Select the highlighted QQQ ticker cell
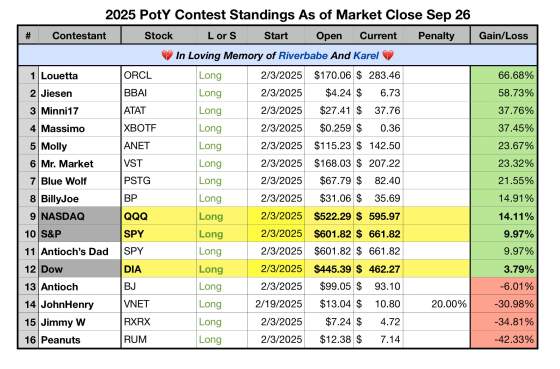Viewport: 560px width, 369px height. pos(159,216)
